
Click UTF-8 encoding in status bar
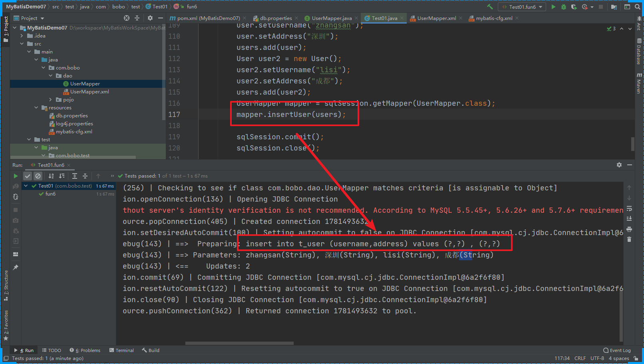(597, 358)
